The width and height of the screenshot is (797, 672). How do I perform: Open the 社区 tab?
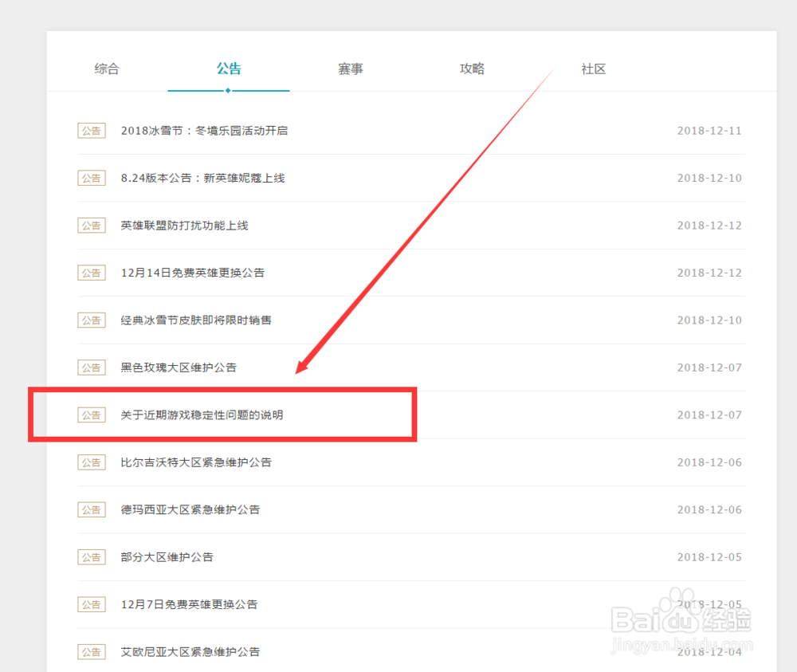click(594, 69)
